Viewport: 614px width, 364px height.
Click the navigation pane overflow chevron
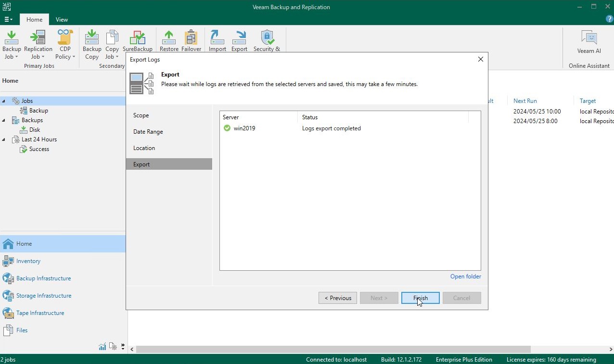click(x=123, y=346)
